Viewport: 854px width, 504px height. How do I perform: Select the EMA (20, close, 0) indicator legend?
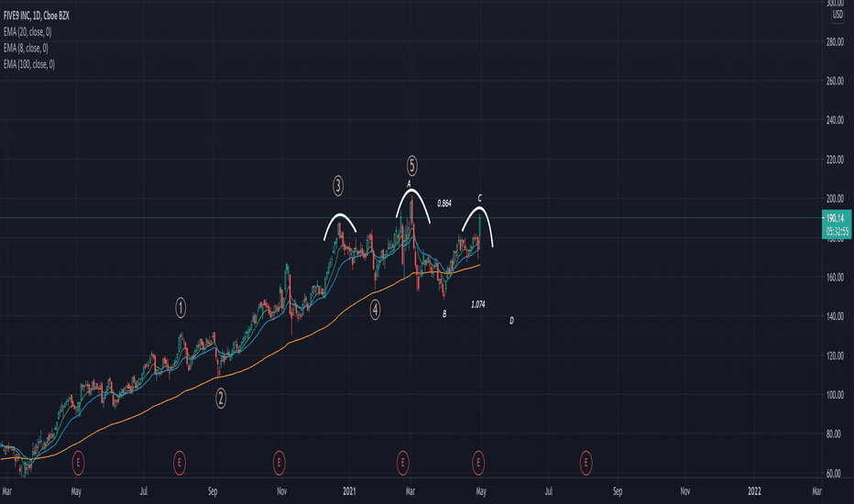[x=27, y=32]
